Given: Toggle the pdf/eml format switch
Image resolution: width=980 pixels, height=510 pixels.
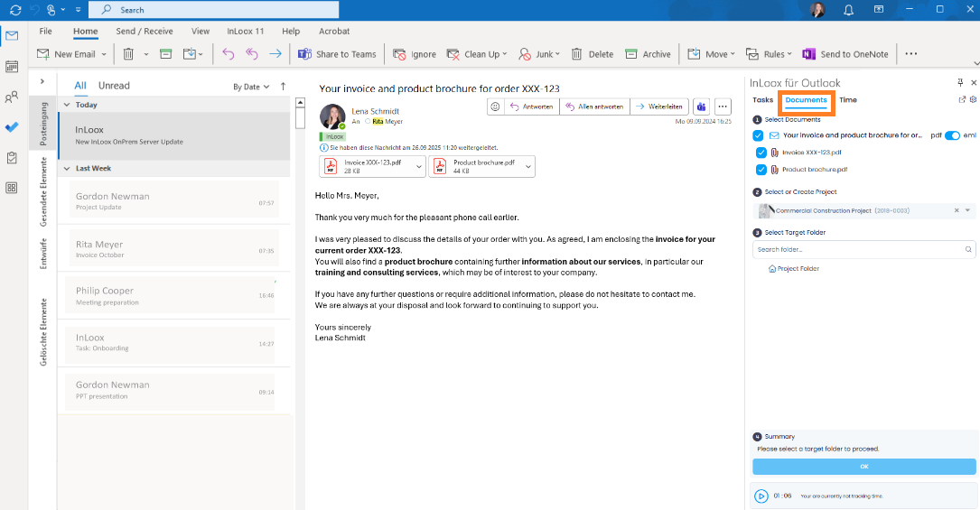Looking at the screenshot, I should pos(952,135).
